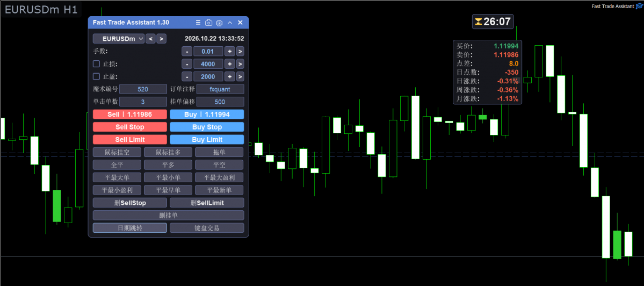
Task: Place a Buy Stop order
Action: pos(207,127)
